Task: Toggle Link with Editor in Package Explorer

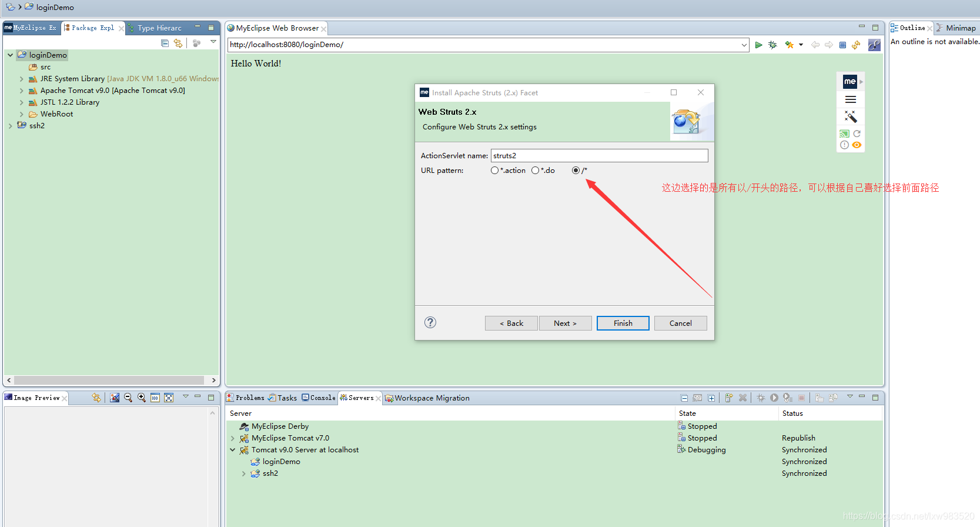Action: [x=178, y=43]
